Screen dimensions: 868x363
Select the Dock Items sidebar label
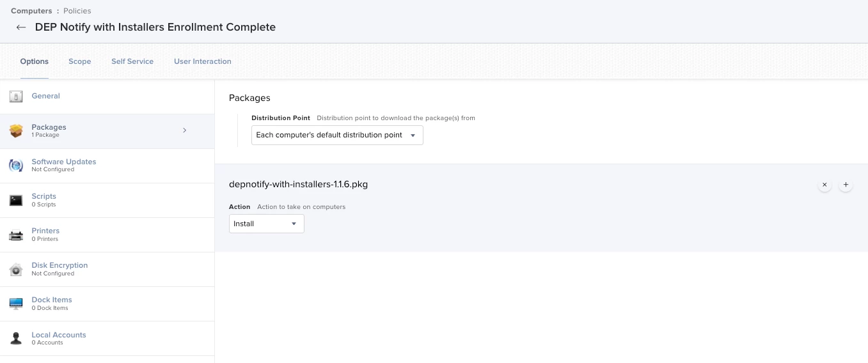pyautogui.click(x=52, y=300)
